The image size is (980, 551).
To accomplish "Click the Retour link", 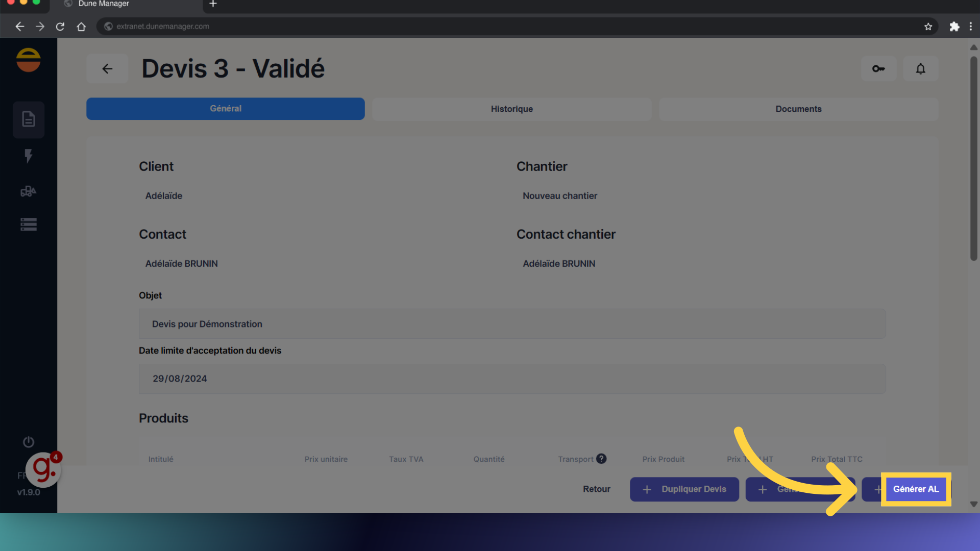I will click(596, 489).
